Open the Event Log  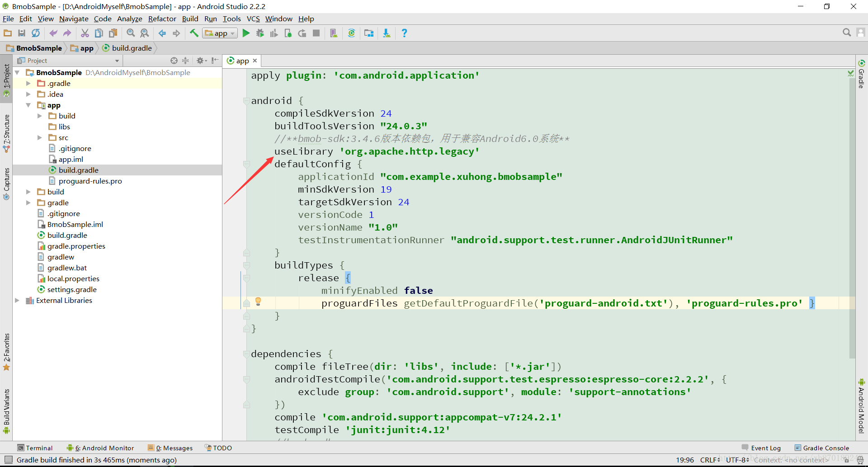pos(761,448)
